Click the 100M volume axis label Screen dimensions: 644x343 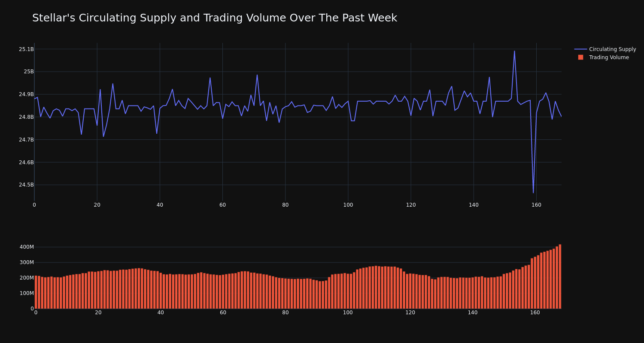(27, 293)
